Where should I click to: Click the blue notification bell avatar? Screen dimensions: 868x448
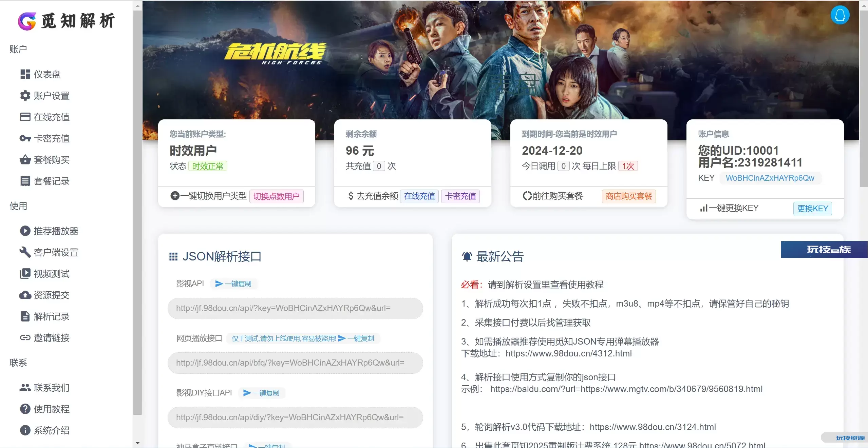(x=840, y=15)
